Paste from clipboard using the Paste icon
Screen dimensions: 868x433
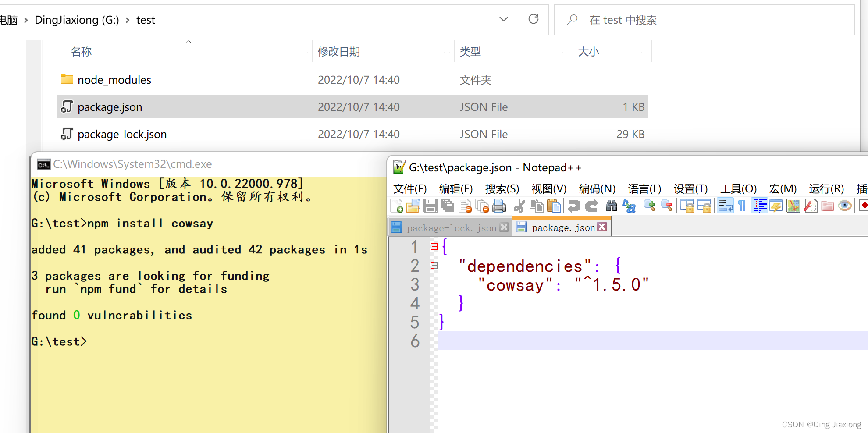pos(554,206)
